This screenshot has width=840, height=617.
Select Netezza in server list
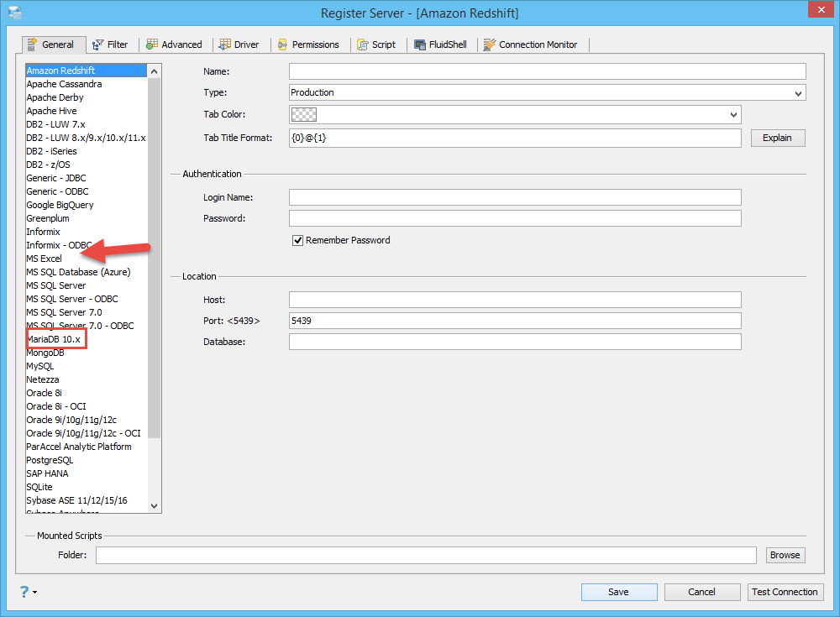pyautogui.click(x=87, y=379)
